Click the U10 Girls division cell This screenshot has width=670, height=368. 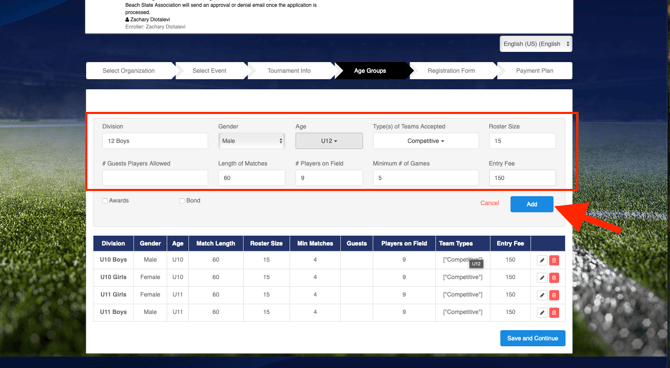113,277
